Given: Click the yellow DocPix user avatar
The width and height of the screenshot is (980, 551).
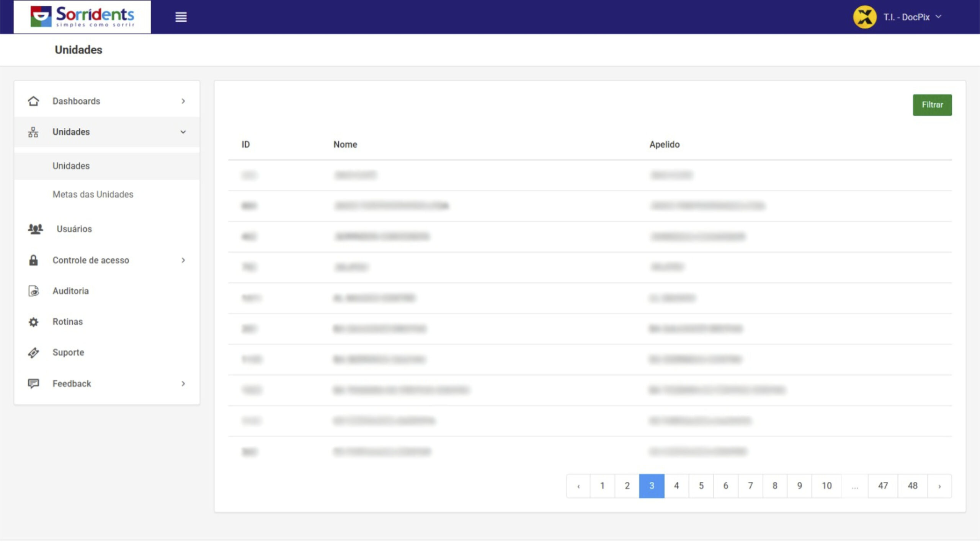Looking at the screenshot, I should (864, 17).
